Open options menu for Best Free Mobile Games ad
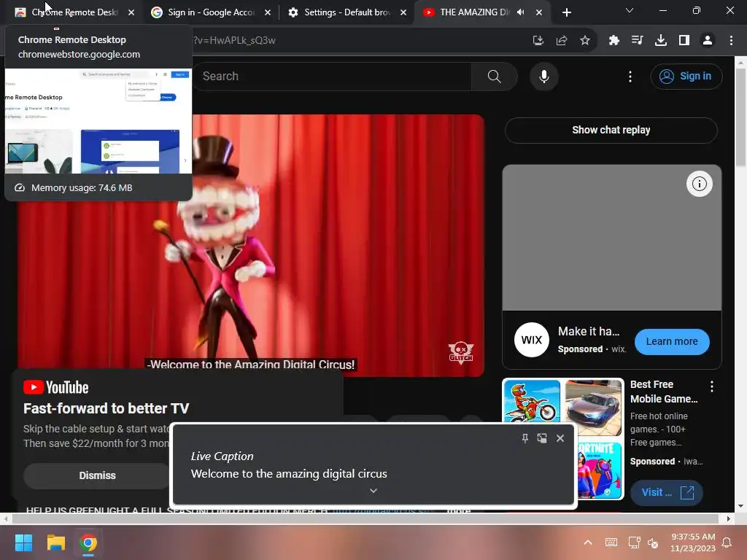 tap(712, 386)
